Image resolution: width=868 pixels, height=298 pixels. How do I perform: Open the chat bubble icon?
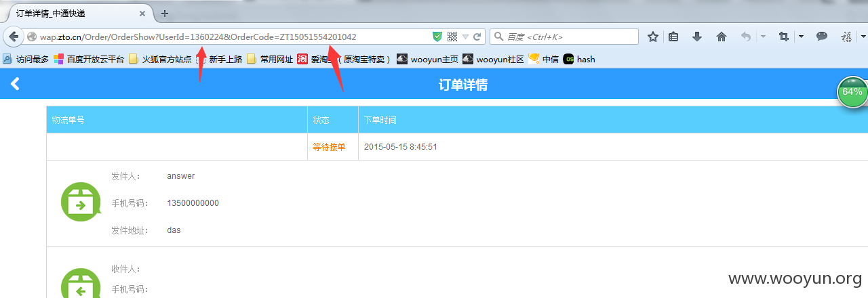coord(822,37)
